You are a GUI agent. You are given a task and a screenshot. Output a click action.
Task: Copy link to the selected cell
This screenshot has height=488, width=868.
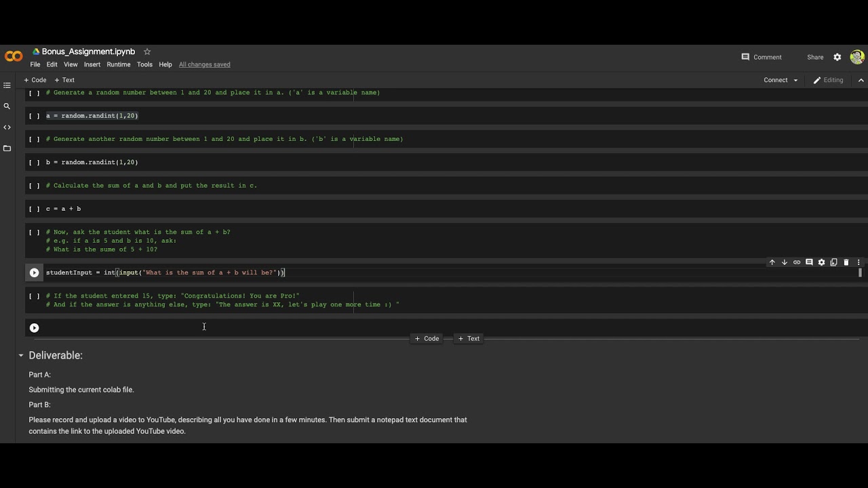click(797, 262)
